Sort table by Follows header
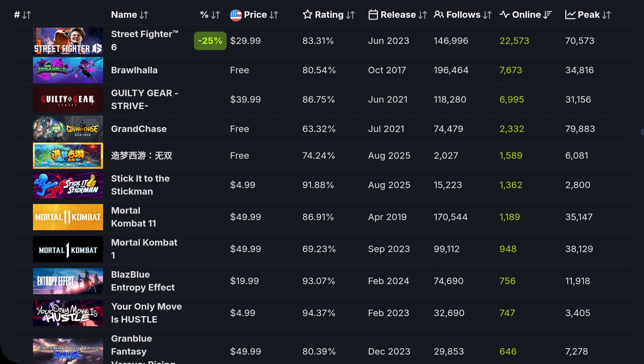 tap(463, 15)
